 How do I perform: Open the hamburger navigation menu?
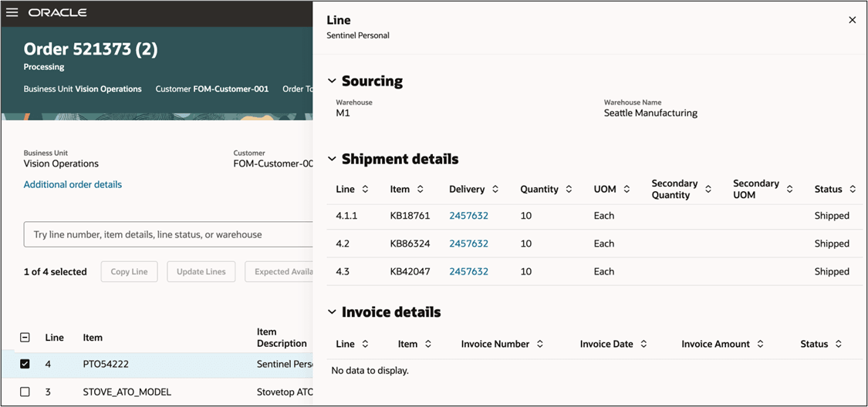(12, 13)
